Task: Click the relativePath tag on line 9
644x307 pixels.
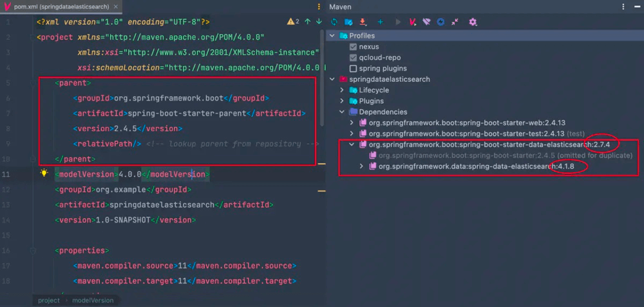Action: click(x=108, y=144)
